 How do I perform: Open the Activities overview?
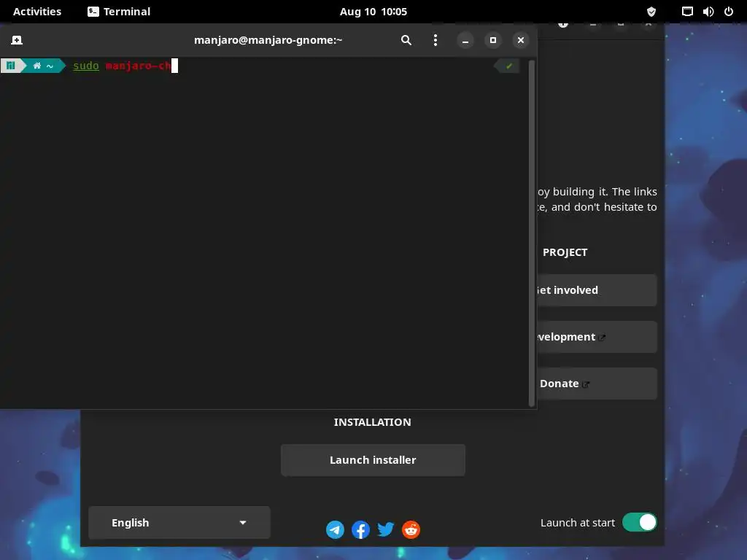point(37,12)
